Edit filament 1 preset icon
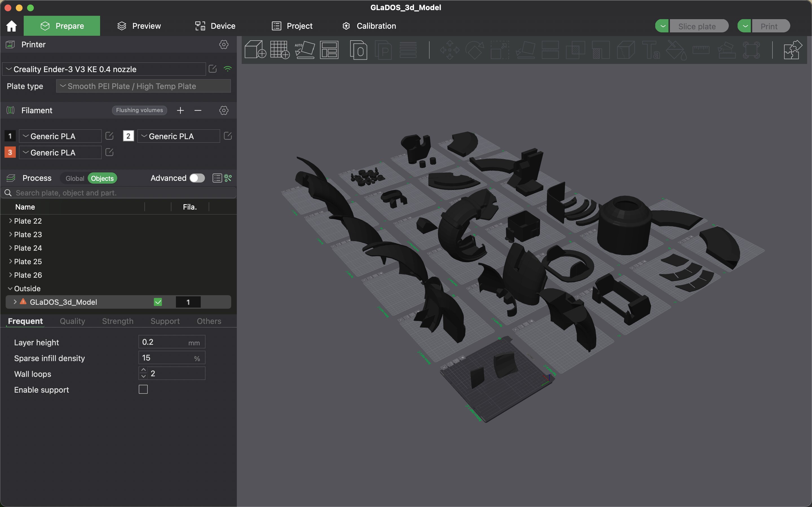Viewport: 812px width, 507px height. tap(109, 136)
